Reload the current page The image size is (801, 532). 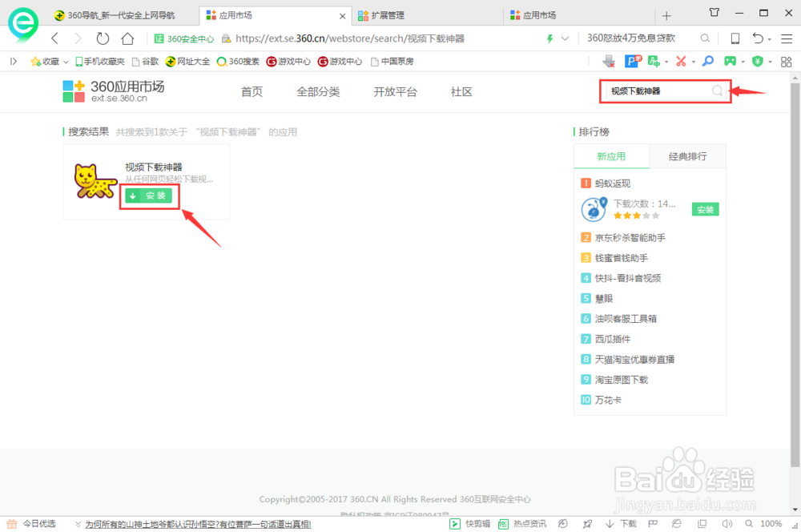pyautogui.click(x=103, y=38)
